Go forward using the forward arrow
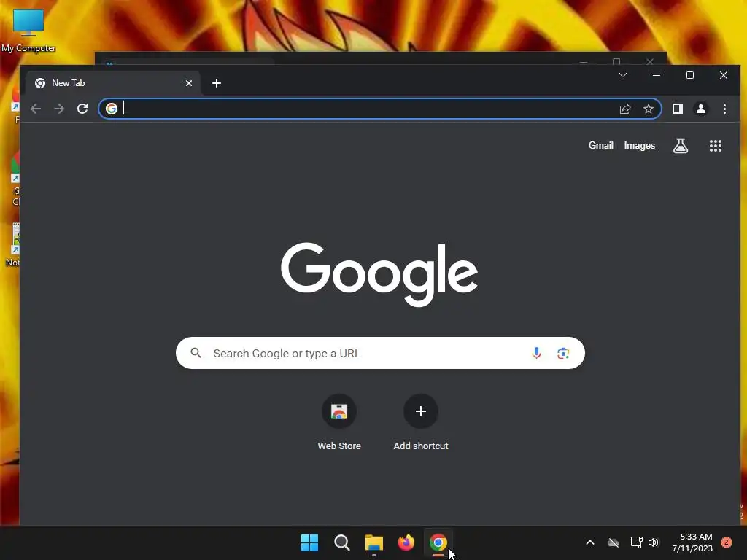The height and width of the screenshot is (560, 747). click(59, 109)
